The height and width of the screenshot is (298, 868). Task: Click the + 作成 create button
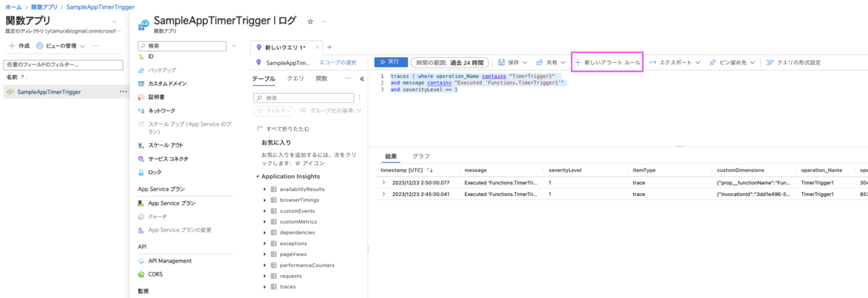pos(19,46)
